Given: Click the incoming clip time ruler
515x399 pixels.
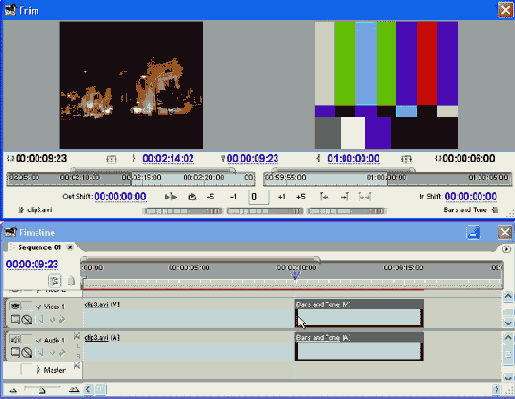Looking at the screenshot, I should [387, 178].
